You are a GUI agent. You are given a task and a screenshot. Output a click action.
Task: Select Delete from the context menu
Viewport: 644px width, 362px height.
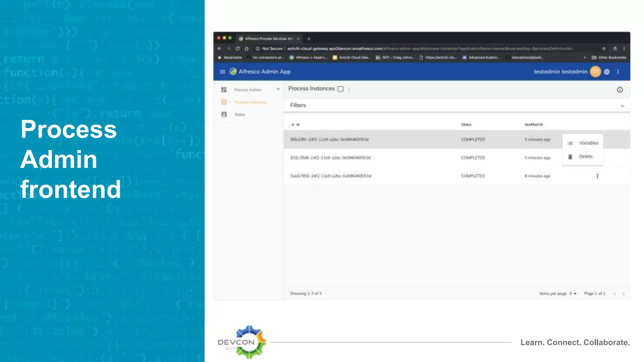pos(586,156)
